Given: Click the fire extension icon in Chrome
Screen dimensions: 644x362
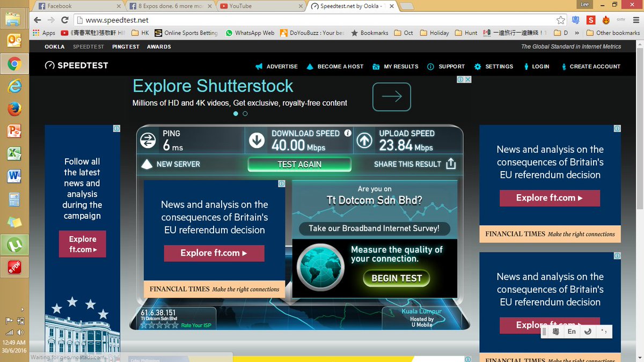Looking at the screenshot, I should pyautogui.click(x=606, y=20).
